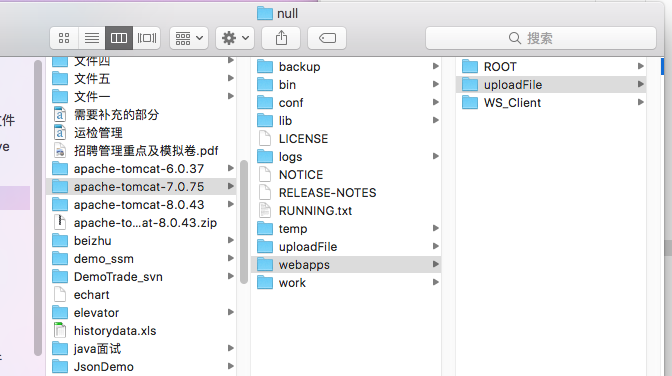The height and width of the screenshot is (376, 672).
Task: Select the echart file
Action: pos(141,295)
